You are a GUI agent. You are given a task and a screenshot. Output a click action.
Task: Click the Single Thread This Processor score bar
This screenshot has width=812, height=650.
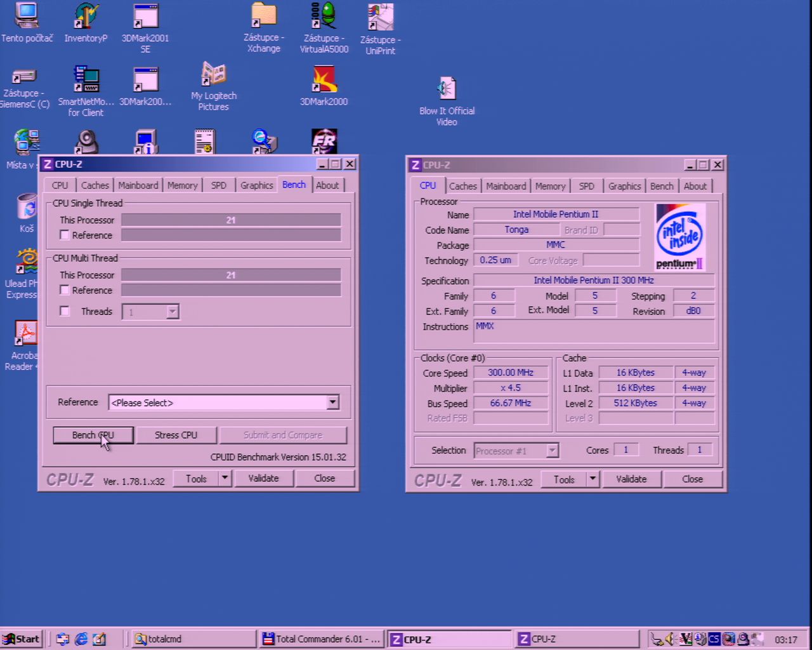click(x=231, y=220)
